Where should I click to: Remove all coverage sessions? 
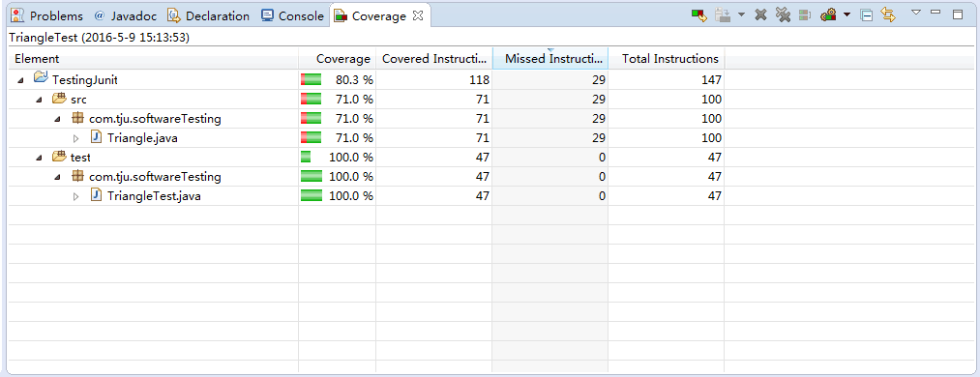click(x=783, y=14)
